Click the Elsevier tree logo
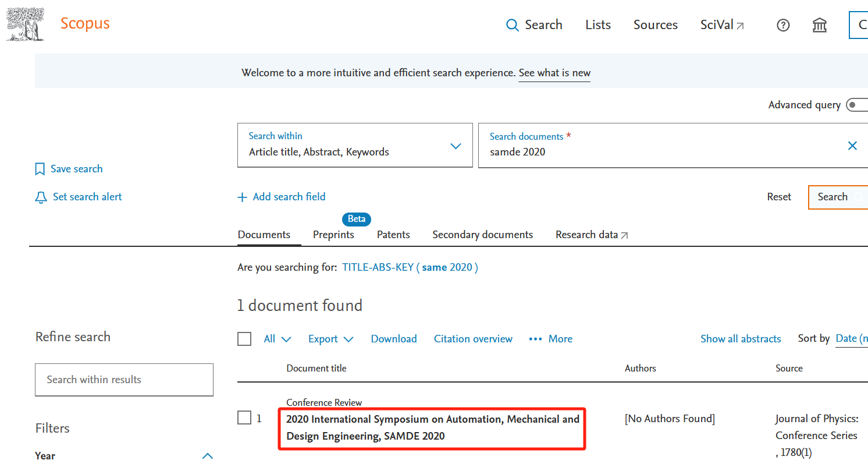This screenshot has width=868, height=467. point(26,24)
